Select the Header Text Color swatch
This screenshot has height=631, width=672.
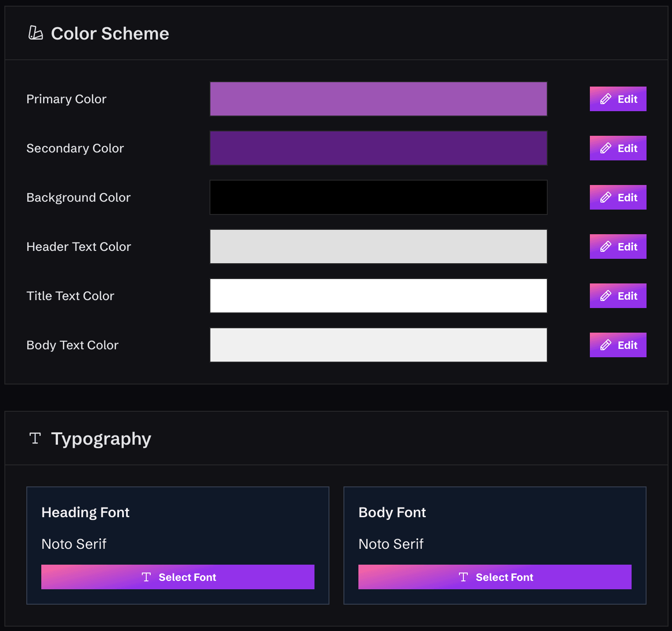click(x=378, y=247)
